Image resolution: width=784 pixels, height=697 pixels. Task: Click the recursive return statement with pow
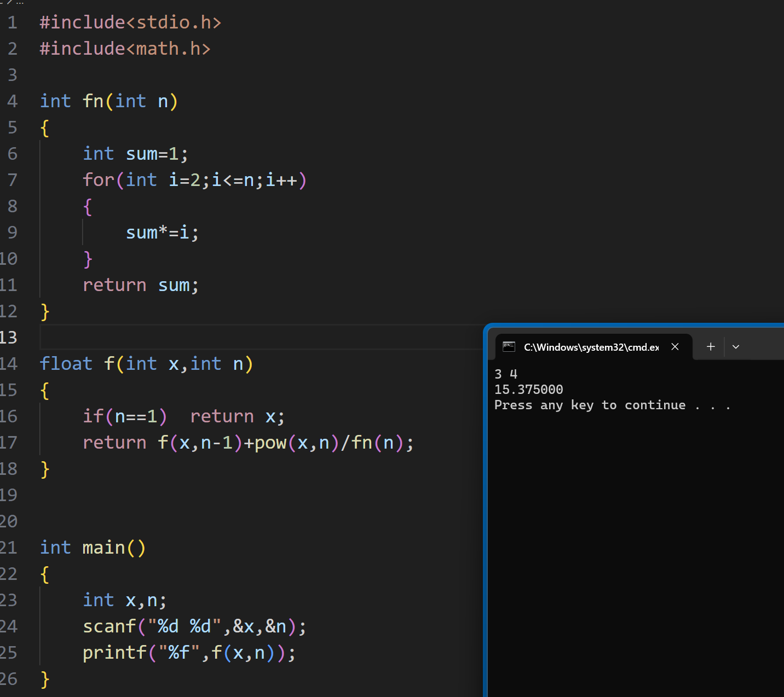(248, 443)
